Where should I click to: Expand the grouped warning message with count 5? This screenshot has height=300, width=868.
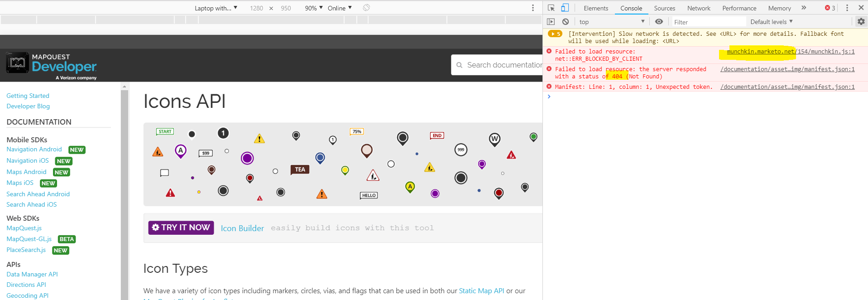pyautogui.click(x=555, y=34)
